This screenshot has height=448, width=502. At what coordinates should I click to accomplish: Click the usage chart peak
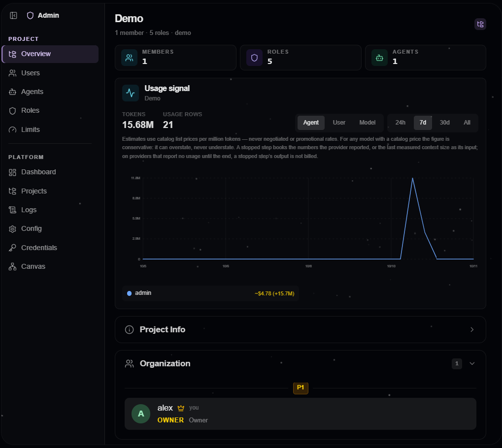point(413,178)
